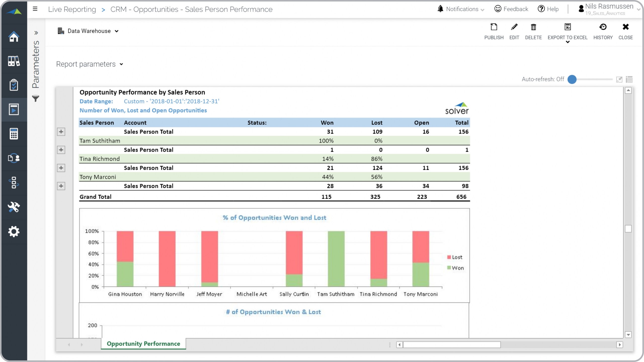Click the Edit pencil icon
This screenshot has width=644, height=362.
pos(514,27)
